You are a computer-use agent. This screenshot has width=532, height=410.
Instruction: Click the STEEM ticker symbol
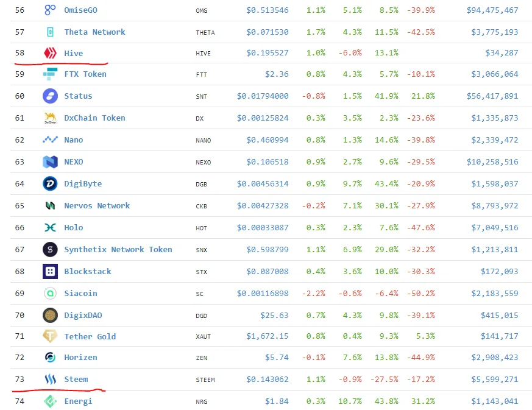pyautogui.click(x=205, y=380)
